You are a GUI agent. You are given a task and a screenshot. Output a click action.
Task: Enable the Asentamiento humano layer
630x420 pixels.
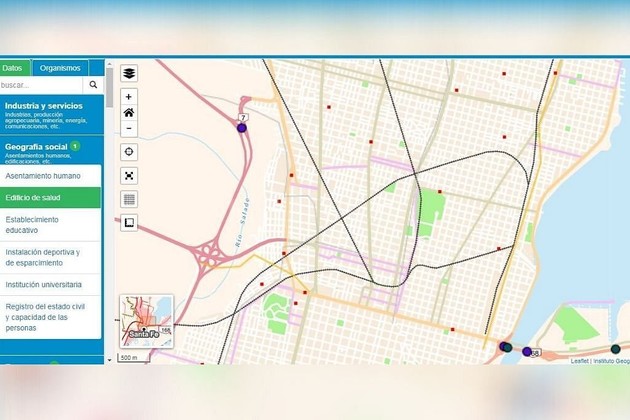coord(50,175)
